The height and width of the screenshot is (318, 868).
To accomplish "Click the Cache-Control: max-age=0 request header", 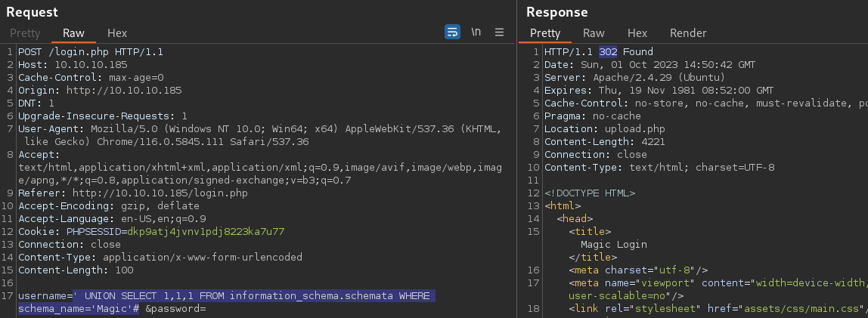I will click(91, 78).
